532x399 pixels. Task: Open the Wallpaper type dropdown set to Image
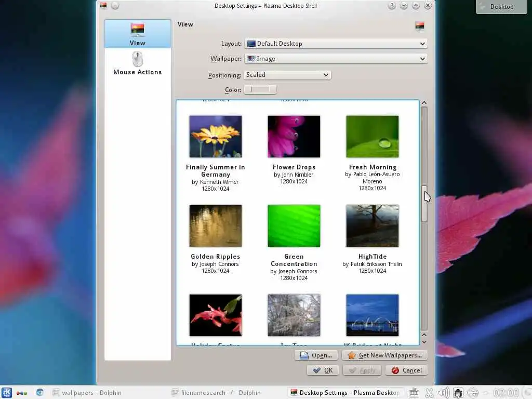click(x=336, y=59)
